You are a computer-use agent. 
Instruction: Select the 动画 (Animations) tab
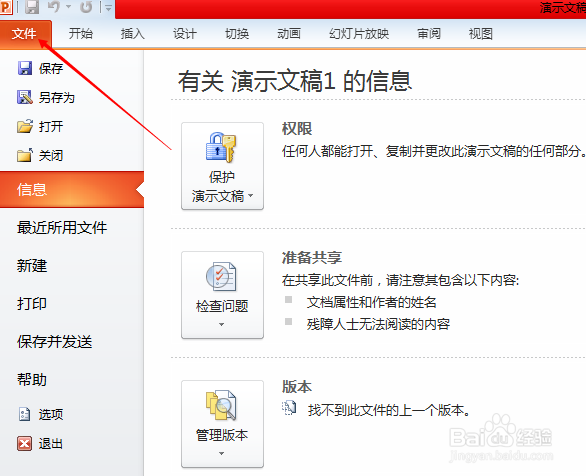289,34
